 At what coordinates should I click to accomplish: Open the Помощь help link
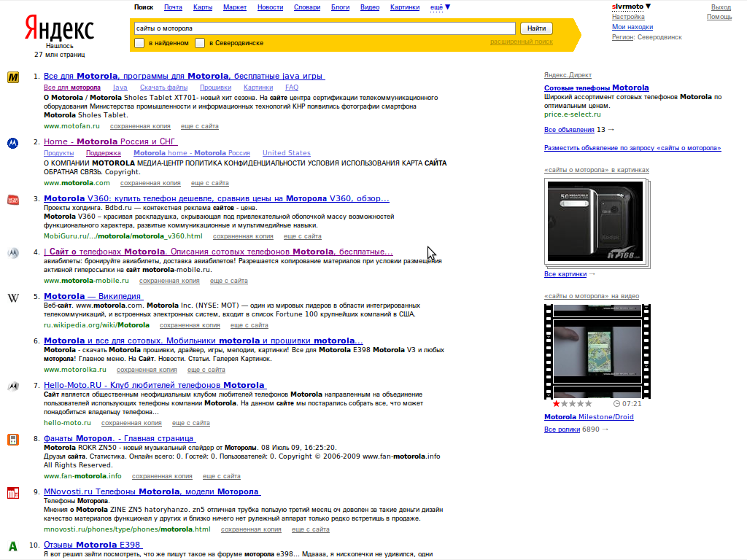(x=719, y=17)
